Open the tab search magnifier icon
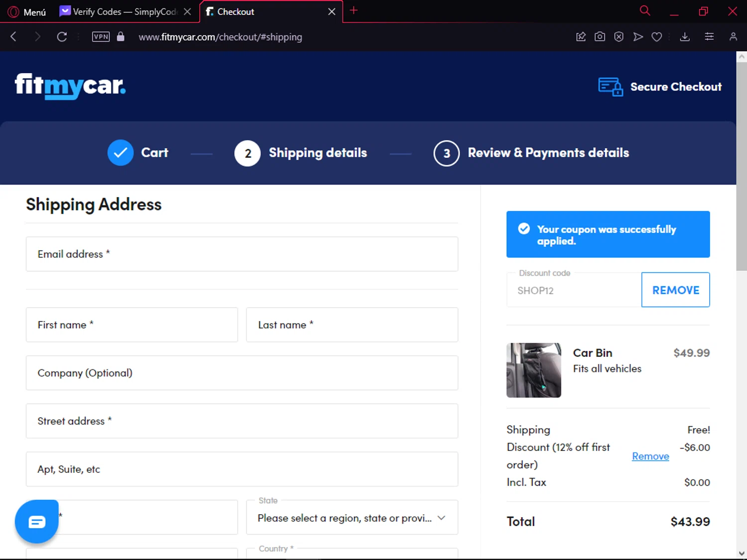The height and width of the screenshot is (560, 747). (x=645, y=10)
